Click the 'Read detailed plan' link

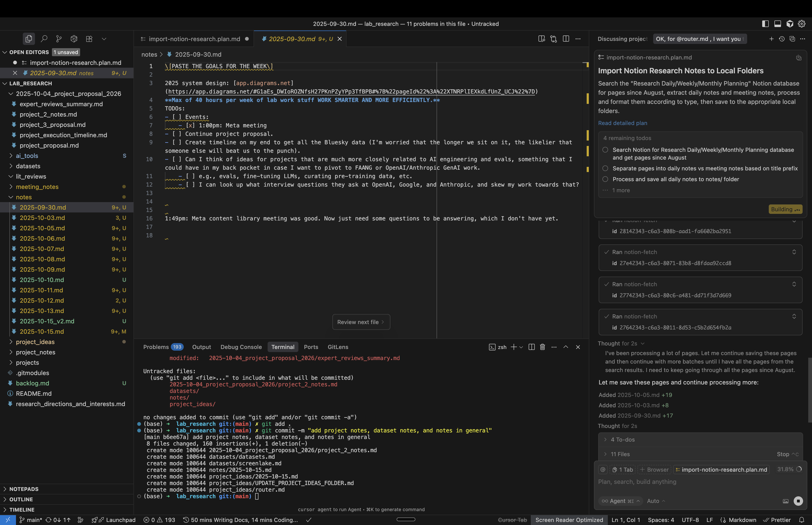pos(623,123)
